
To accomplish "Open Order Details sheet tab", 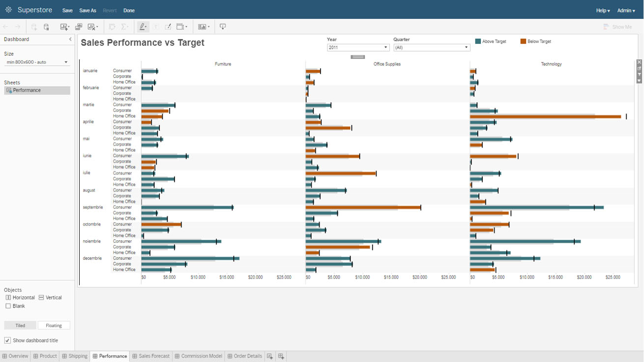I will 245,356.
